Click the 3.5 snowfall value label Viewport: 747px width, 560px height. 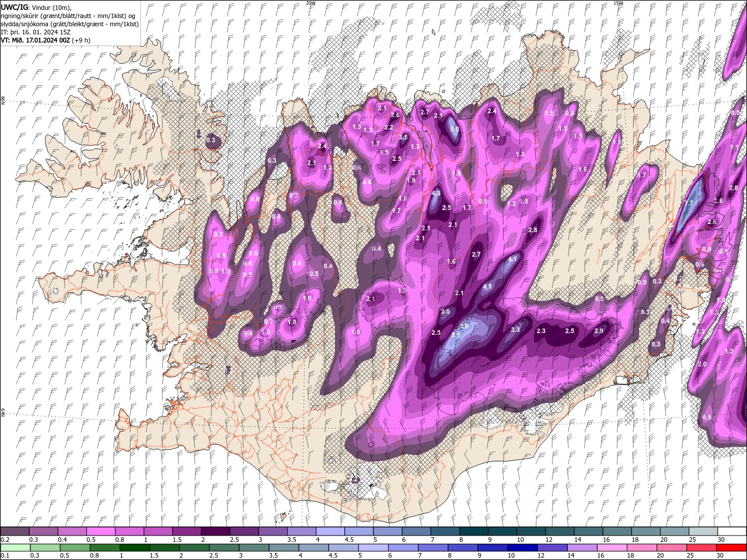pos(403,137)
